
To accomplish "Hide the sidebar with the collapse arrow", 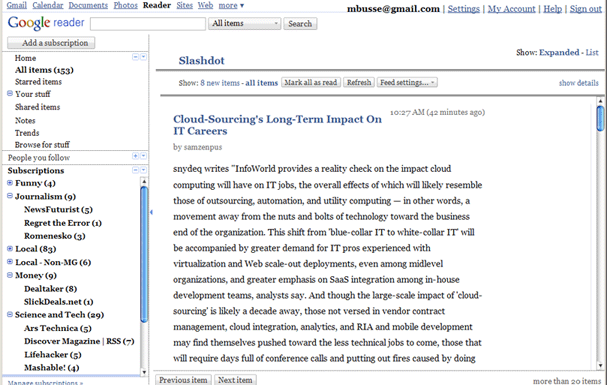I will 151,212.
